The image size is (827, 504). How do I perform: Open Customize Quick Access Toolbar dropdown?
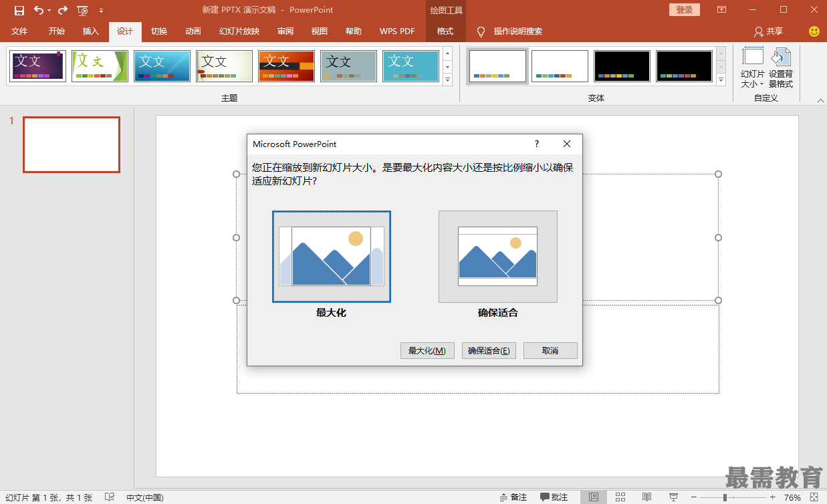point(101,11)
